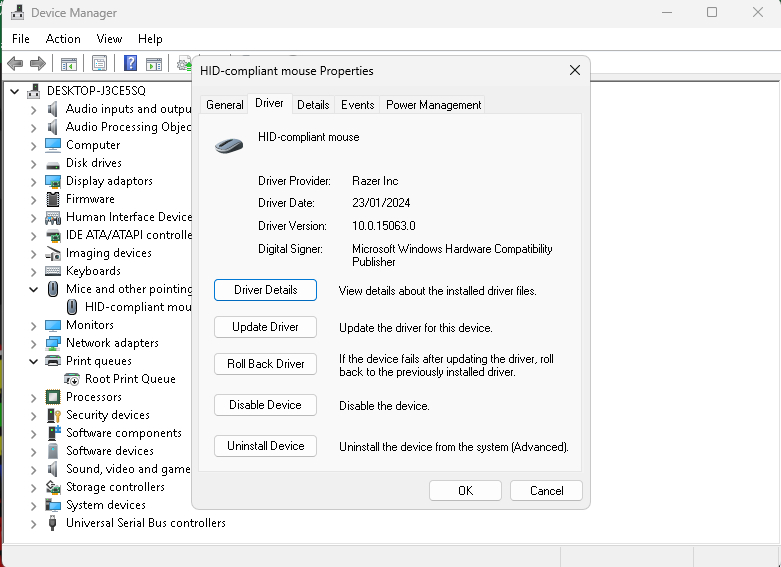The height and width of the screenshot is (567, 781).
Task: Click the Processors chip icon
Action: click(53, 397)
